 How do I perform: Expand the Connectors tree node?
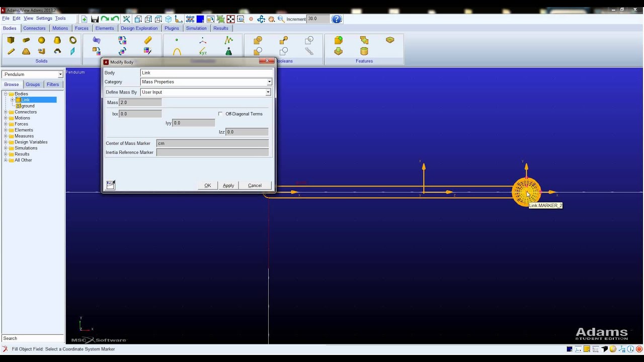pos(6,112)
